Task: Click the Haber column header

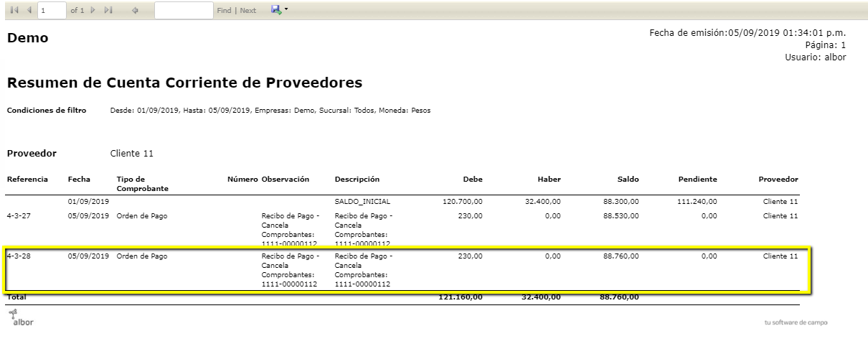Action: click(x=549, y=179)
